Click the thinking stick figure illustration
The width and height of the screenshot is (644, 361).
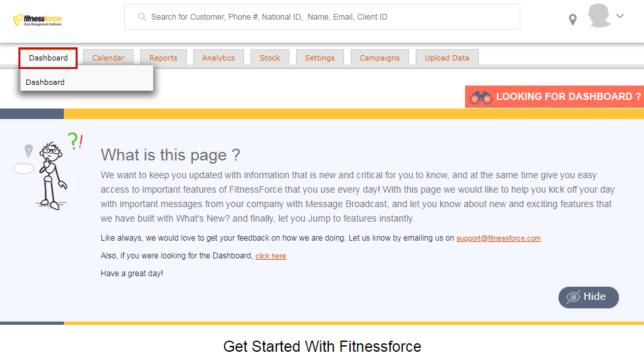click(x=49, y=172)
